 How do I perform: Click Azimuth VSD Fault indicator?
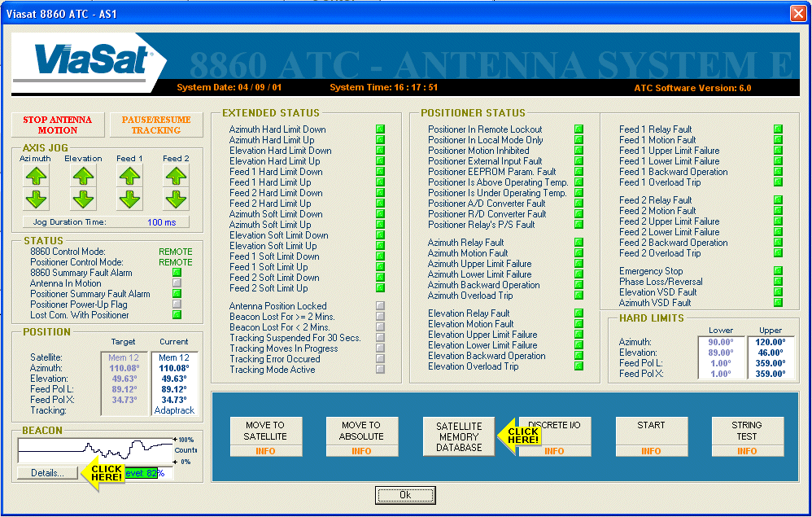[778, 303]
